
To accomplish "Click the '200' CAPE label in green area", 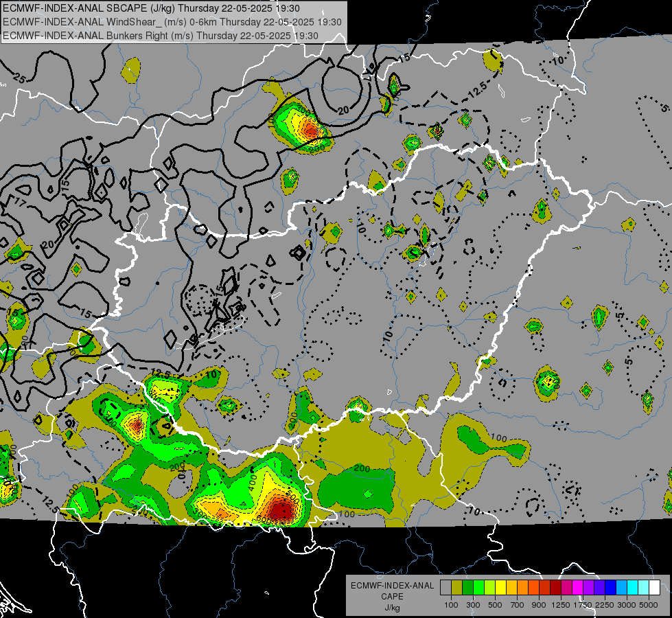I will (x=362, y=468).
